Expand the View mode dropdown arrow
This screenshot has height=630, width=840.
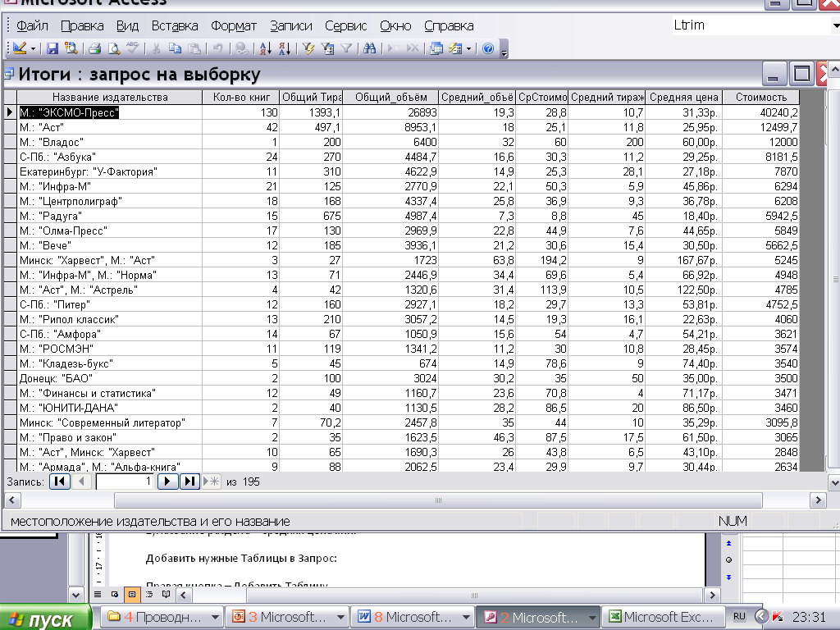click(33, 48)
